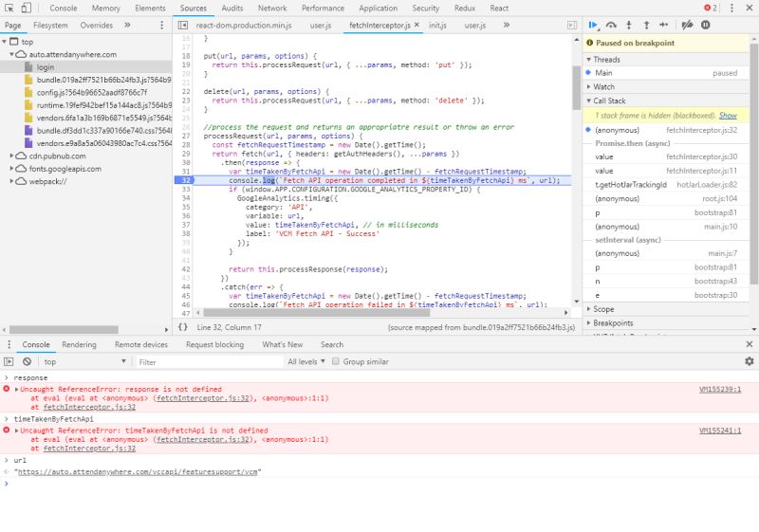Screen dimensions: 759x532
Task: Open the Application tab
Action: 378,9
